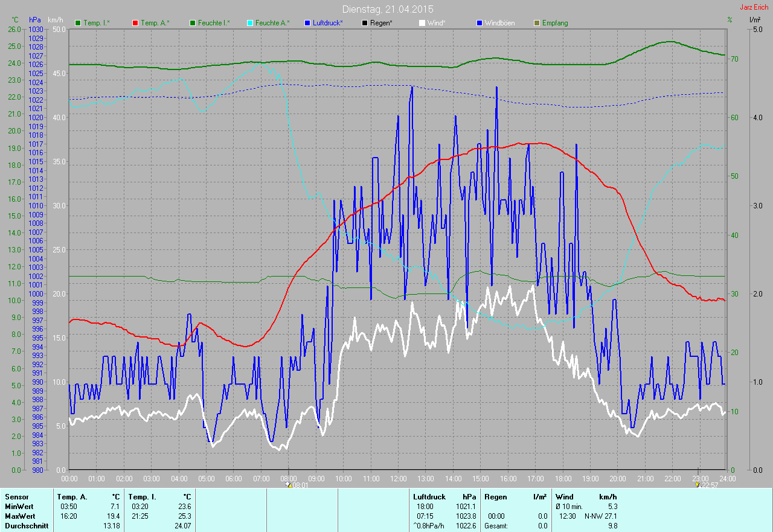Toggle the Windböen series label
The height and width of the screenshot is (532, 773).
tap(500, 23)
